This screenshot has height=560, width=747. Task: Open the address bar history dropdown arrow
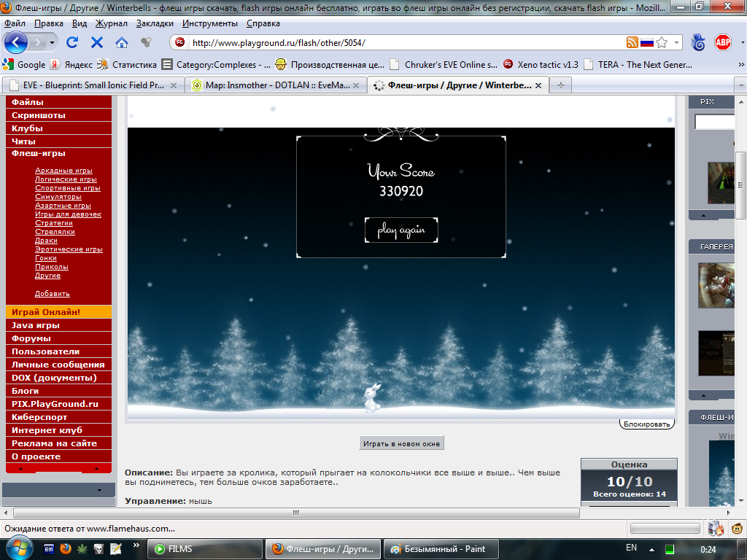pos(676,43)
